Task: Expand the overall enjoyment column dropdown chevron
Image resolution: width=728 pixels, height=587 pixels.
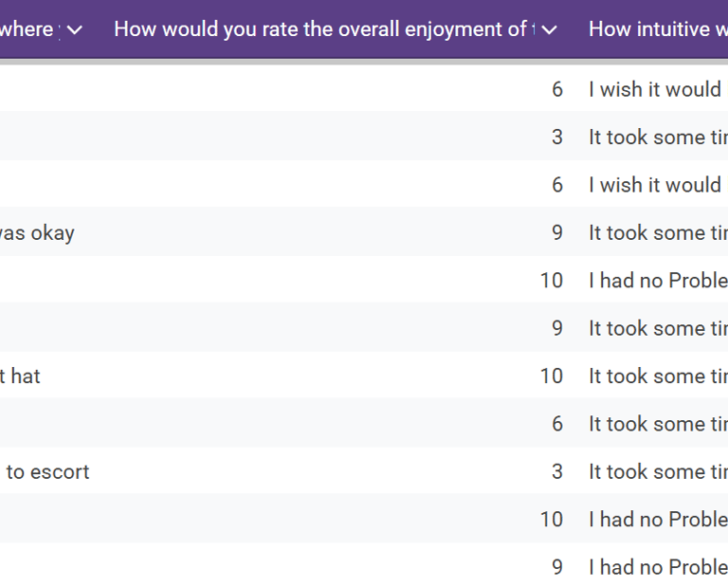Action: coord(549,29)
